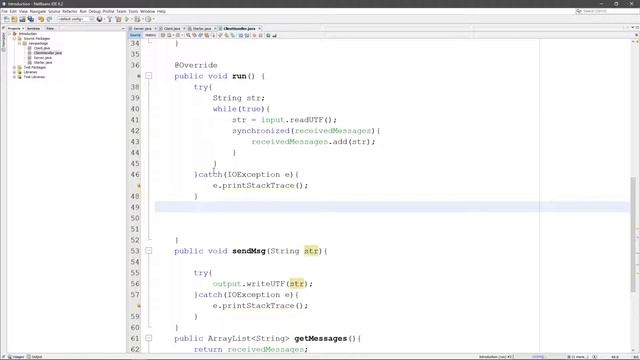Collapse the run() method code fold

[149, 76]
